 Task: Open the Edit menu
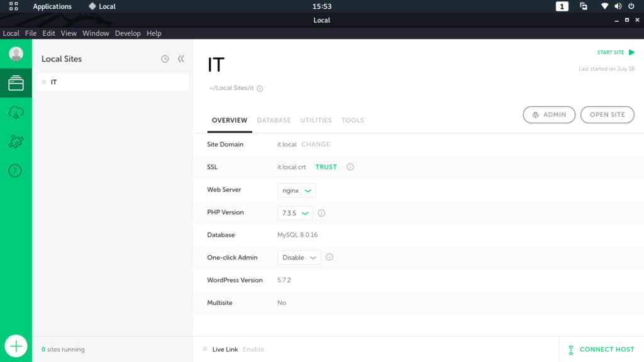(48, 33)
